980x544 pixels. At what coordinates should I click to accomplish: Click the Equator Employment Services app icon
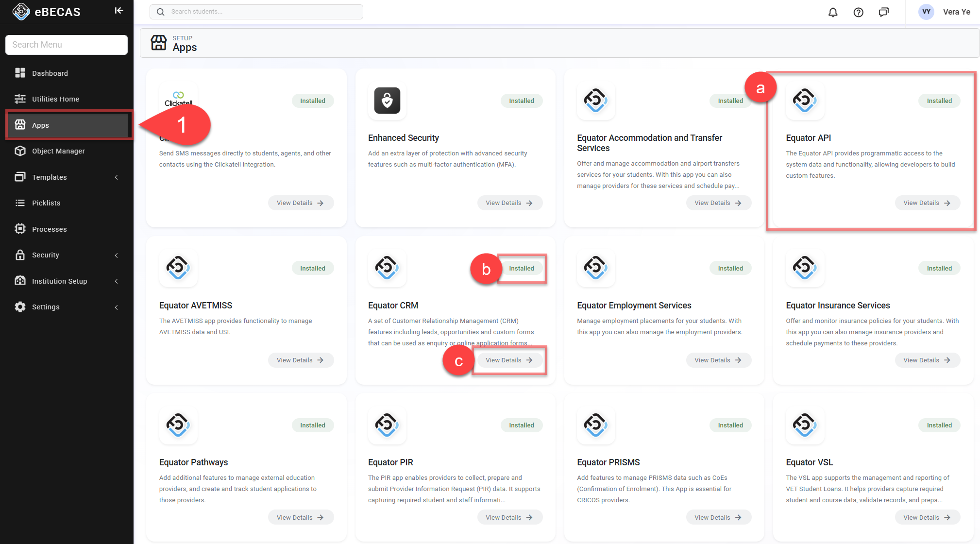[x=596, y=268]
